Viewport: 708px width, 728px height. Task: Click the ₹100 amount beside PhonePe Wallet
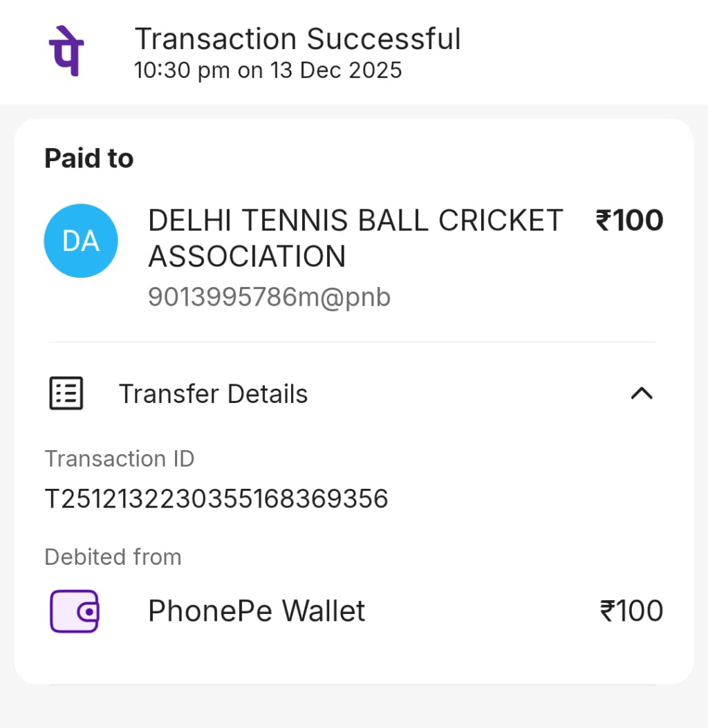(x=631, y=611)
